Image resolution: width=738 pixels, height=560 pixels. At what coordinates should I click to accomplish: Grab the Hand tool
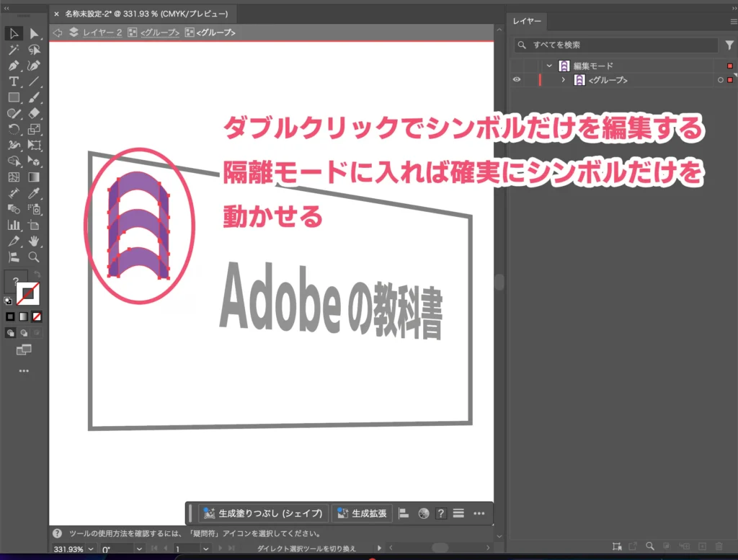(33, 241)
